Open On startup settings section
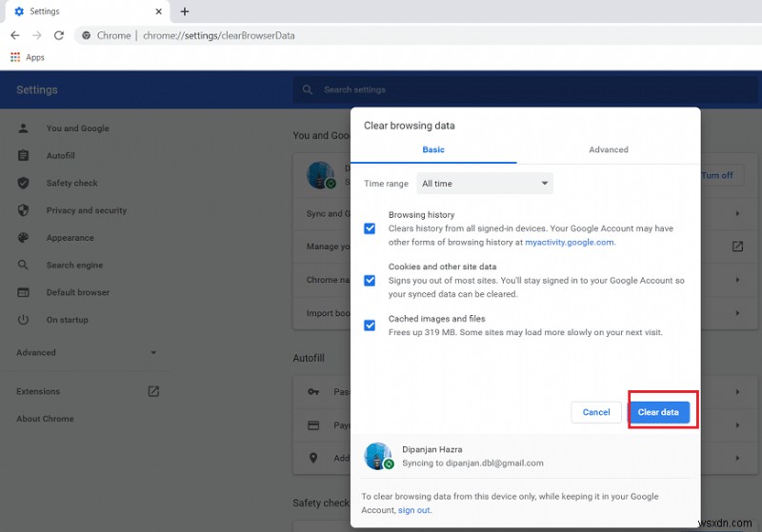762x532 pixels. (x=67, y=320)
